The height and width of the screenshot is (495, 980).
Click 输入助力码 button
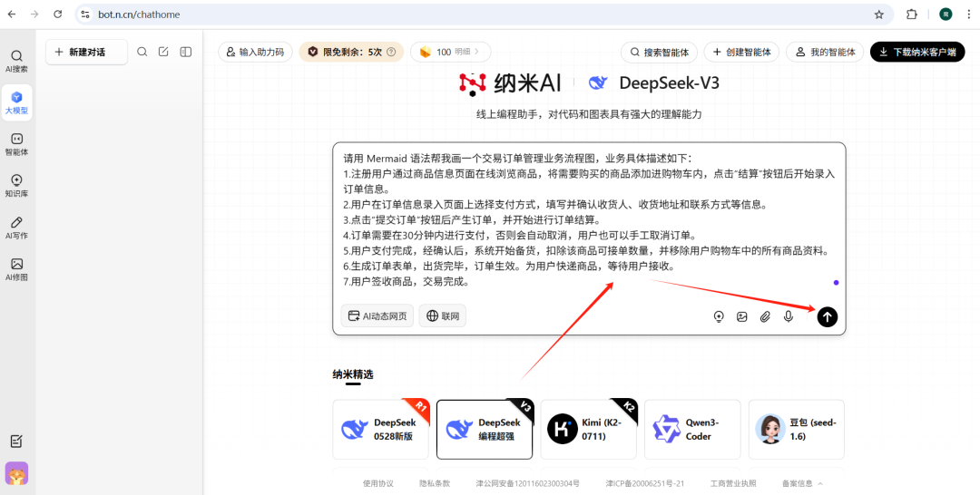coord(255,52)
